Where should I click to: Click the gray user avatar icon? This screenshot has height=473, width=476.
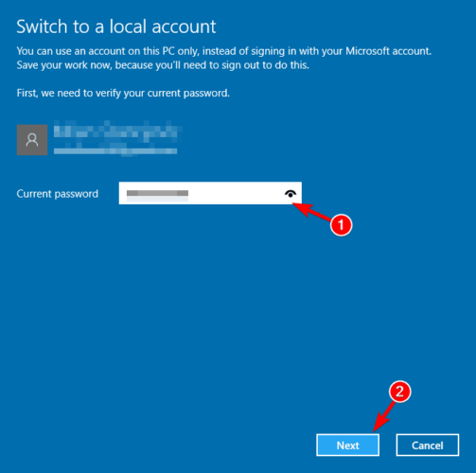(x=32, y=140)
